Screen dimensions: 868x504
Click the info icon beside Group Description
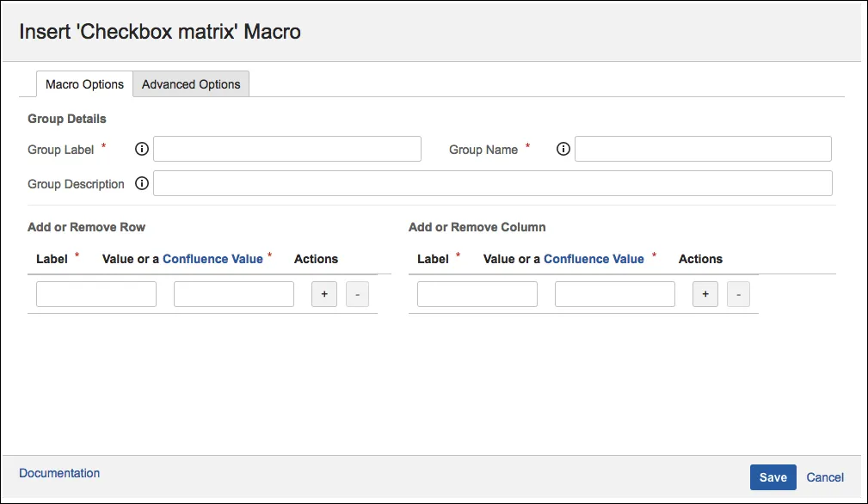142,183
